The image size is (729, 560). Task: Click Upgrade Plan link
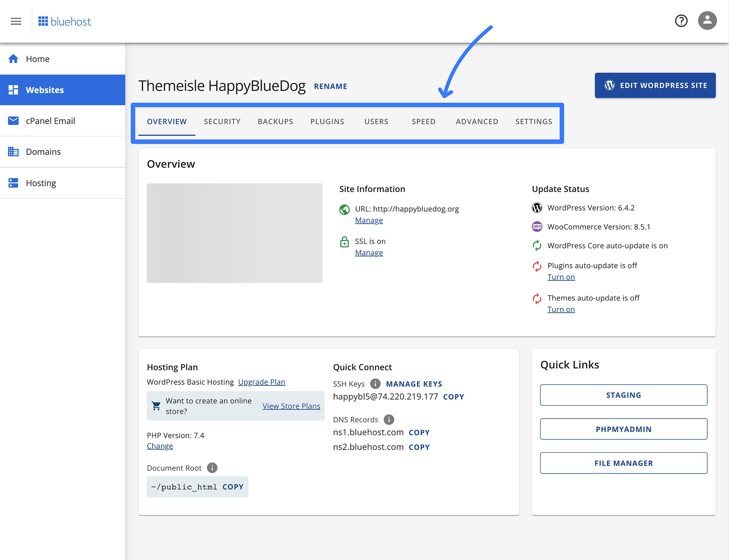261,381
